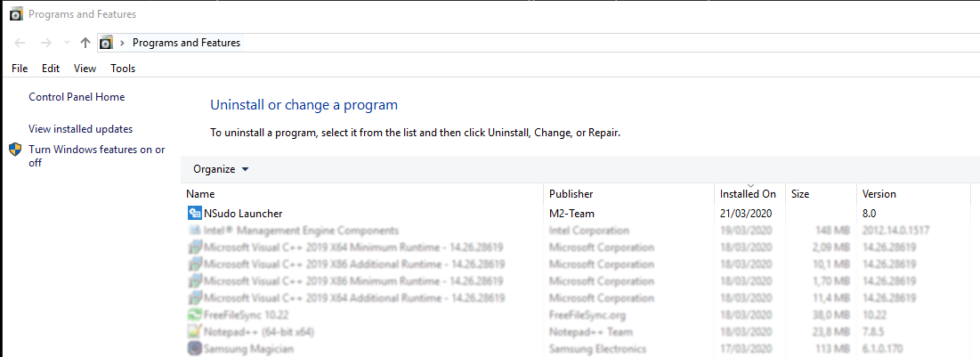980x357 pixels.
Task: Click the Notepad++ Team publisher cell
Action: tap(591, 331)
